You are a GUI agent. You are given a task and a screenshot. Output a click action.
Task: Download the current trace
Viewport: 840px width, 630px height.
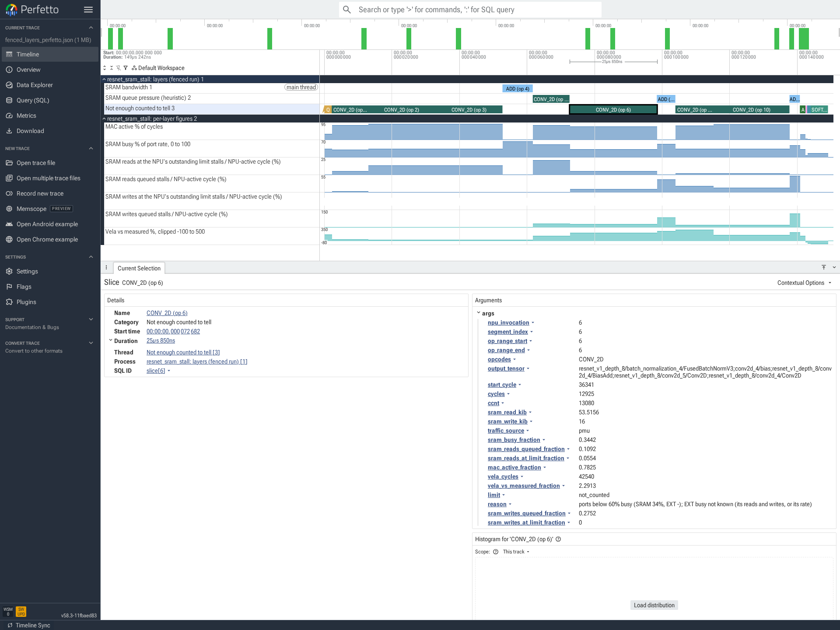tap(50, 131)
